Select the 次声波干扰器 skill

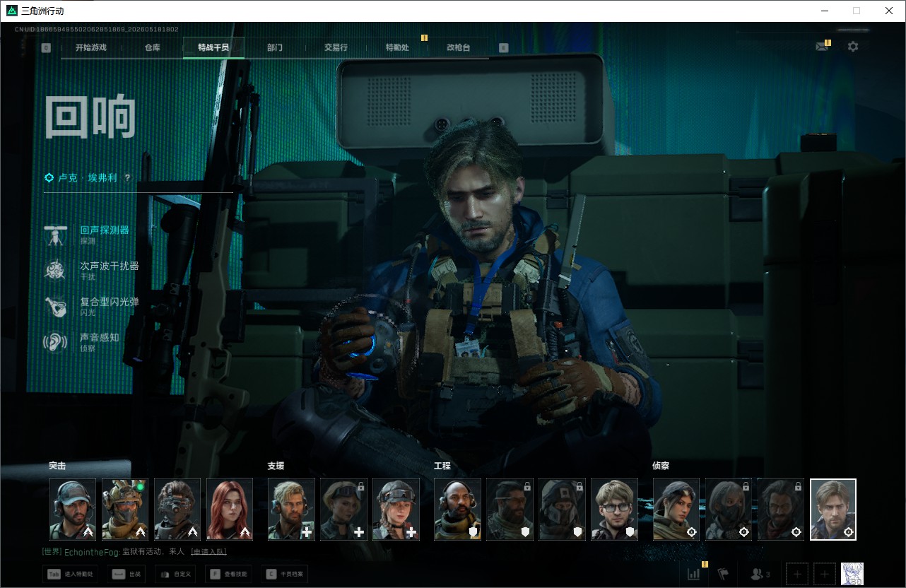[x=92, y=269]
